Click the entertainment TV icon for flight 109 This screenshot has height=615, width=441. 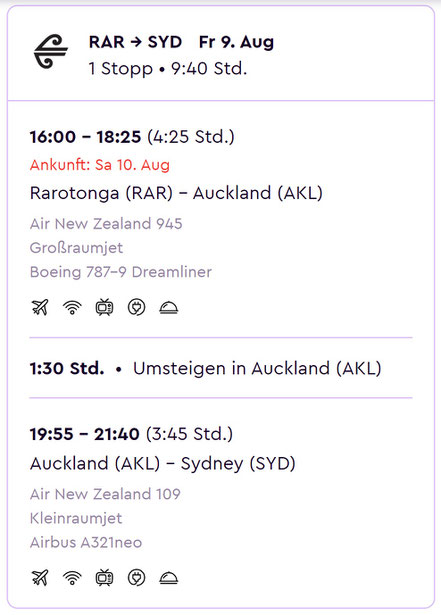point(104,578)
